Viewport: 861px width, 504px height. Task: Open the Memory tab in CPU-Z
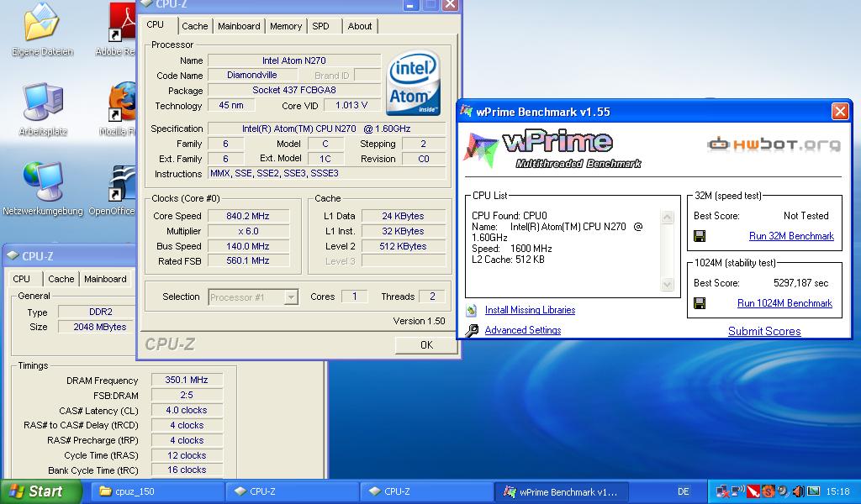coord(286,26)
